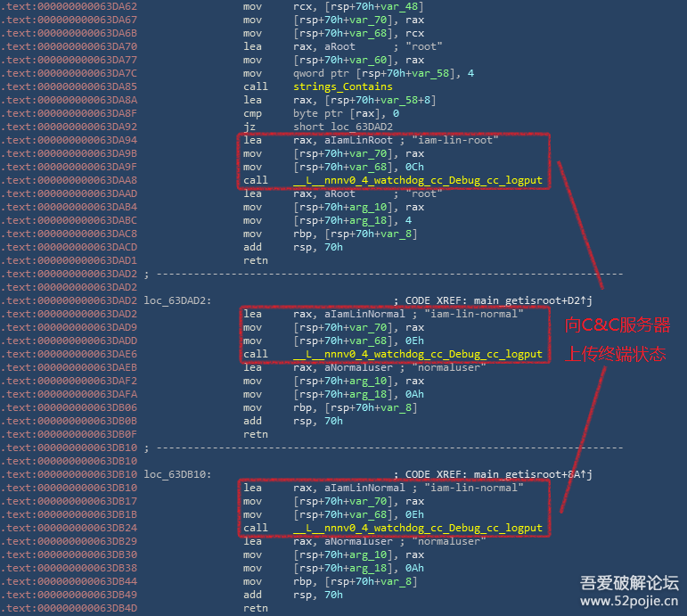Screen dimensions: 687x616
Task: Click the cmp mnemonic at 63DA8F
Action: coord(252,113)
